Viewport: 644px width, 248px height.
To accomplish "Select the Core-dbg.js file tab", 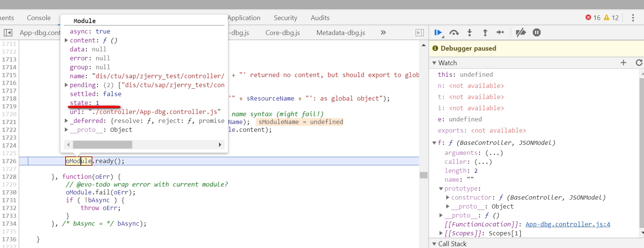I will (x=283, y=33).
